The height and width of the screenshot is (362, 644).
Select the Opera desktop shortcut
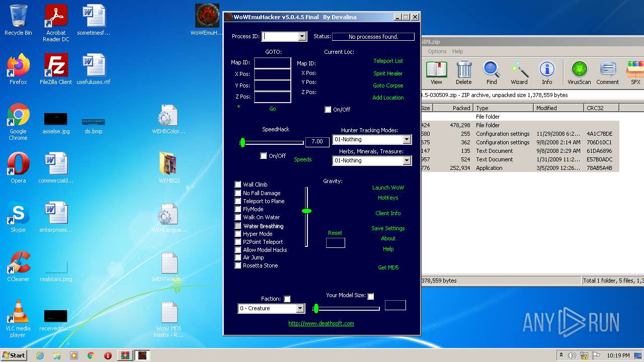pyautogui.click(x=18, y=168)
